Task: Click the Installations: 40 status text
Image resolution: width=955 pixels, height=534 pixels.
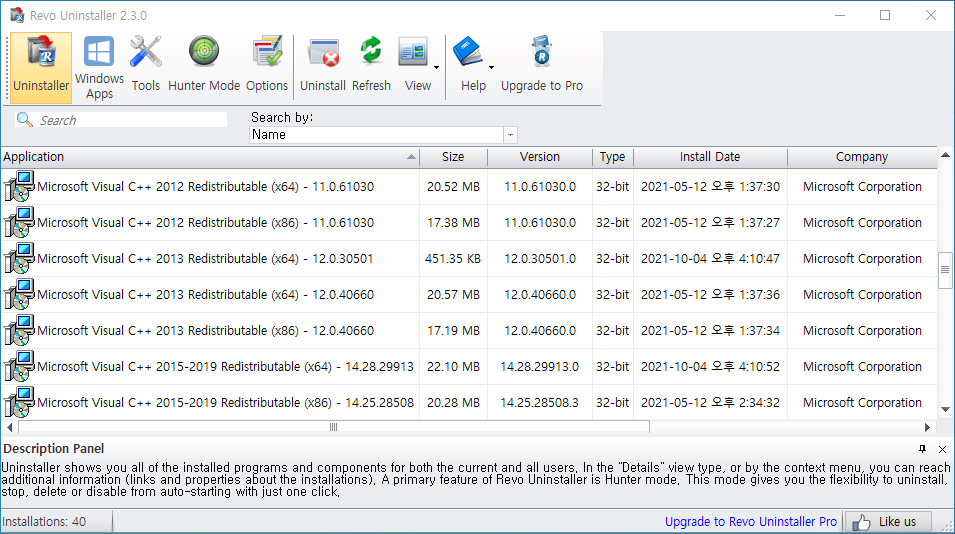Action: (44, 521)
